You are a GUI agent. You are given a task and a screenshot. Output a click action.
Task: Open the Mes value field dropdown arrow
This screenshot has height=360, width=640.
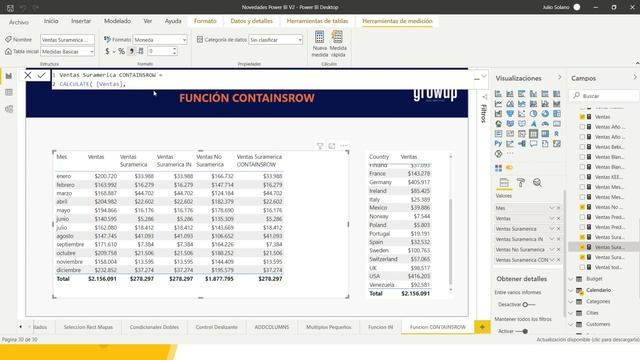point(552,208)
